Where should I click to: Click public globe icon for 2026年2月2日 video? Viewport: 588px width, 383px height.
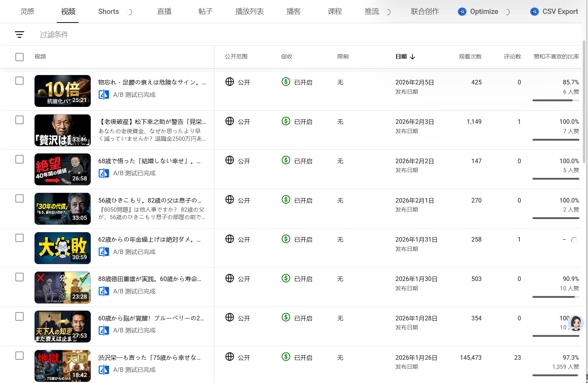[x=229, y=160]
